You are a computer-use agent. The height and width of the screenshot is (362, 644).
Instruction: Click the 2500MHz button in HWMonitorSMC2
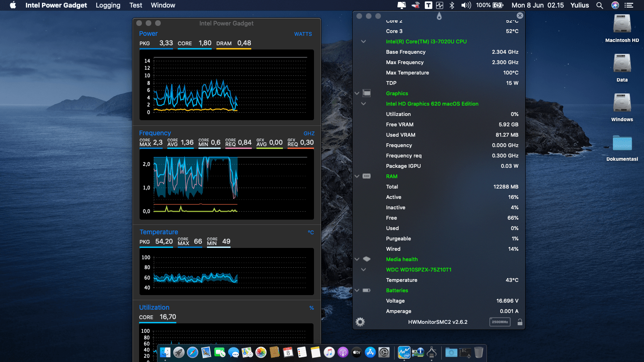500,322
